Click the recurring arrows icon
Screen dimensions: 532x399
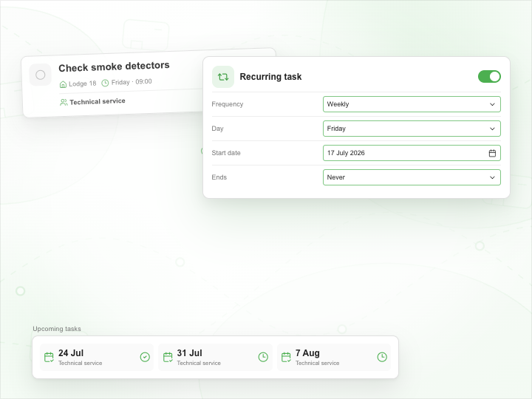[223, 77]
